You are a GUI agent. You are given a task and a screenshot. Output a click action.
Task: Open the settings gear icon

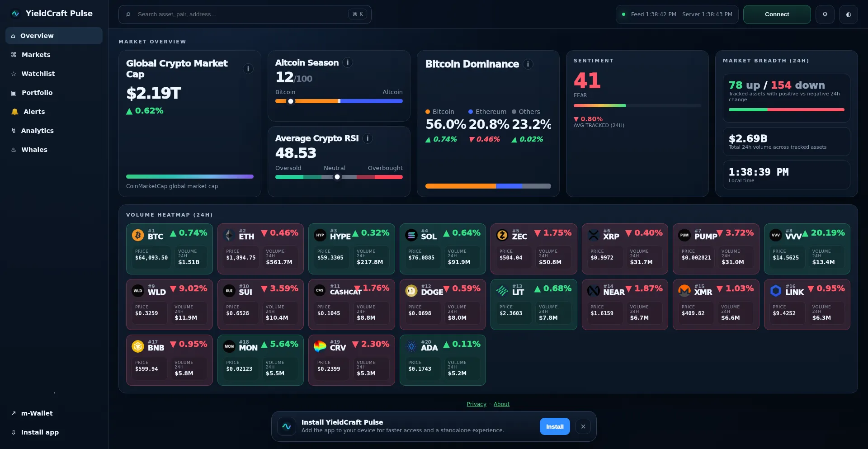coord(825,14)
